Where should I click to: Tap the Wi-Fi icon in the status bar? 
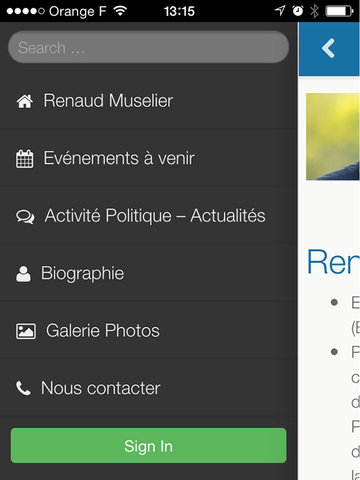pyautogui.click(x=120, y=11)
